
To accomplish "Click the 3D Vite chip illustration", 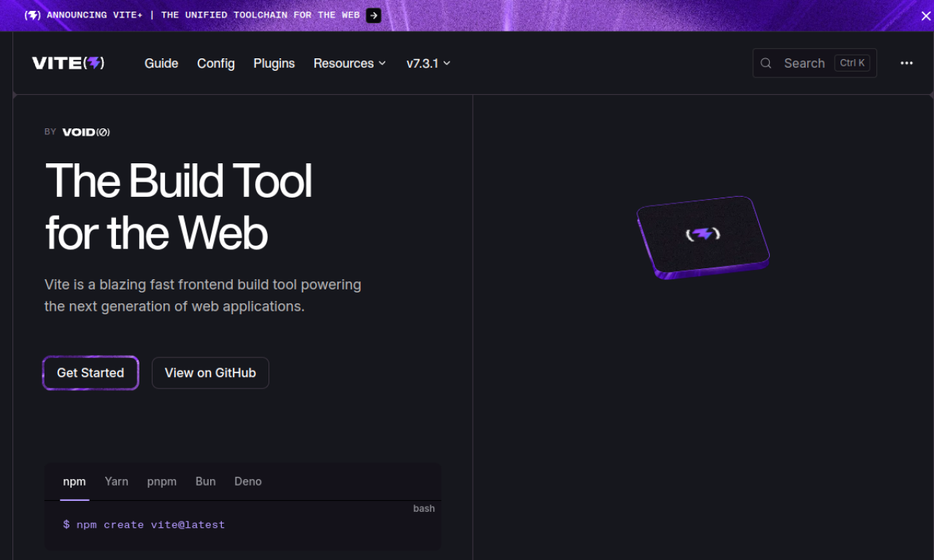I will point(703,237).
